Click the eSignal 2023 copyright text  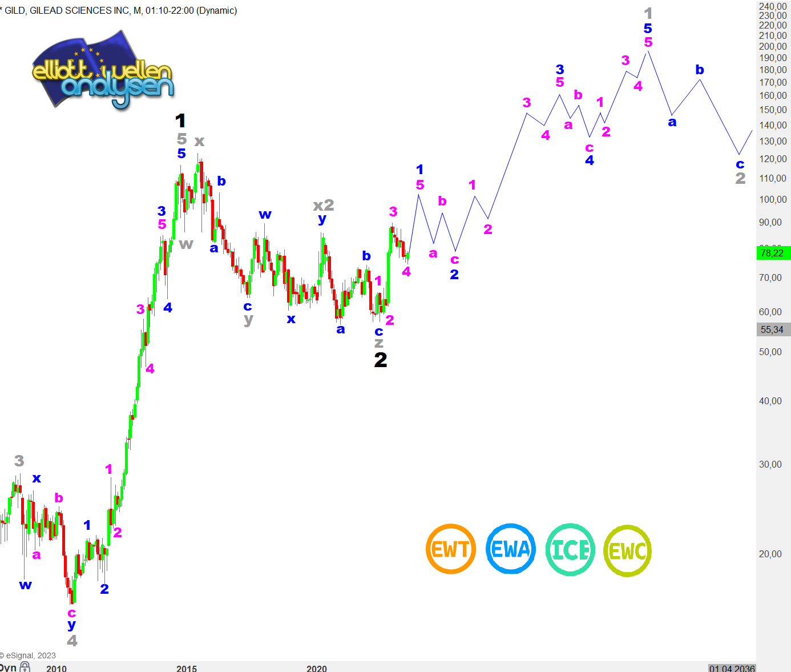(x=29, y=655)
